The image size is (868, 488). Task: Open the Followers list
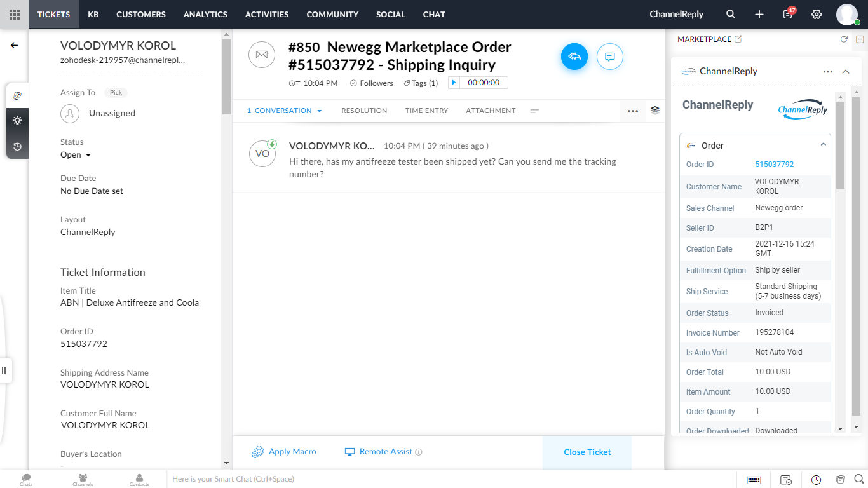[x=372, y=83]
